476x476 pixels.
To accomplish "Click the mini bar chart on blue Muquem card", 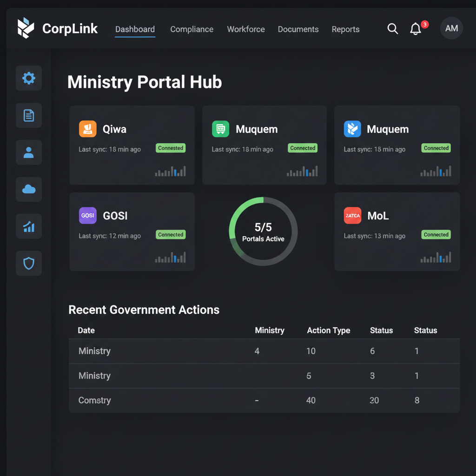I will click(436, 171).
